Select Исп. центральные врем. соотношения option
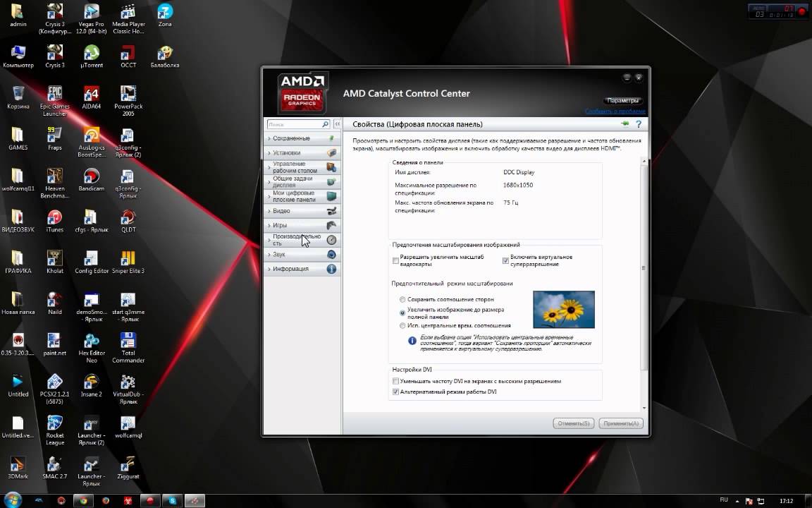 (402, 326)
